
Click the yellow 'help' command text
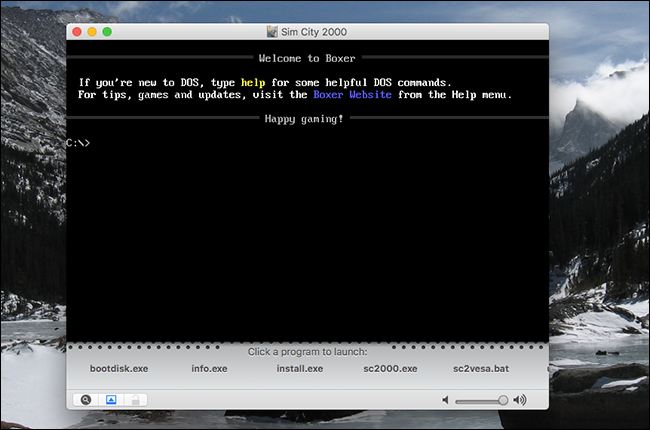click(253, 83)
